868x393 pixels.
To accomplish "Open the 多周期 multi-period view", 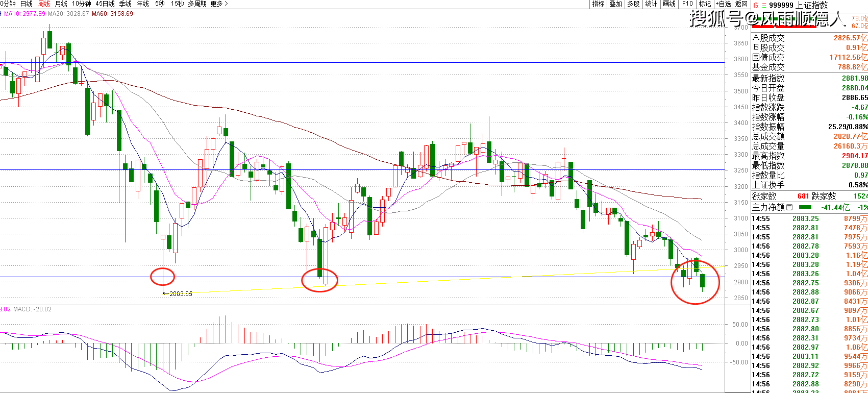I will (197, 4).
